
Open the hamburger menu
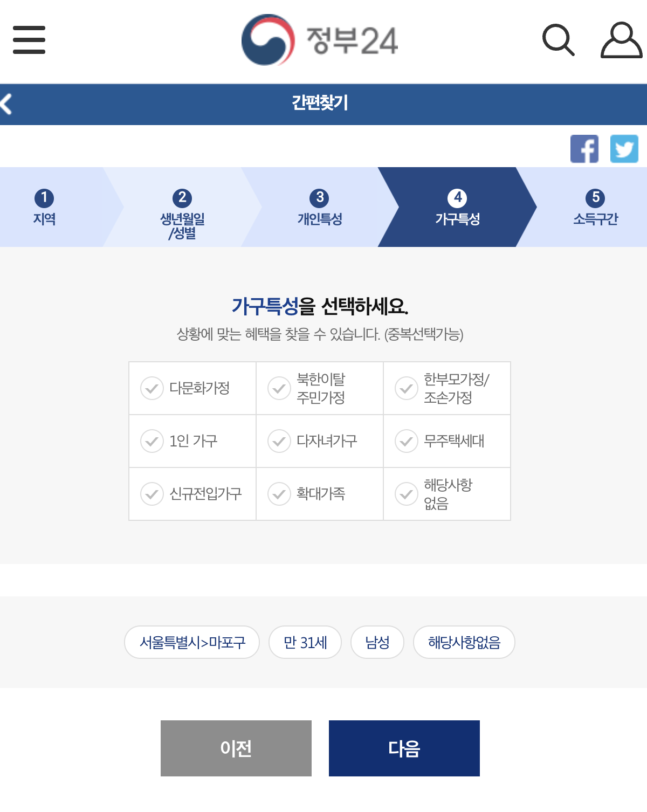[x=29, y=39]
